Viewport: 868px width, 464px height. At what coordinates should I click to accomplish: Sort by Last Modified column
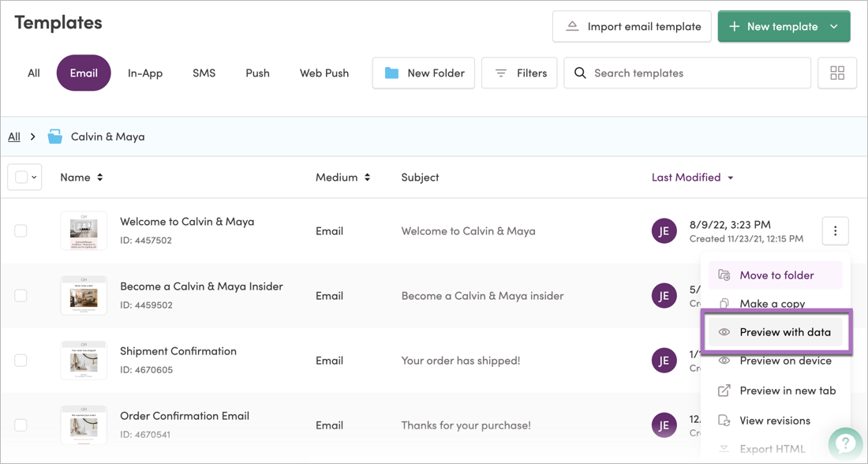click(x=693, y=178)
